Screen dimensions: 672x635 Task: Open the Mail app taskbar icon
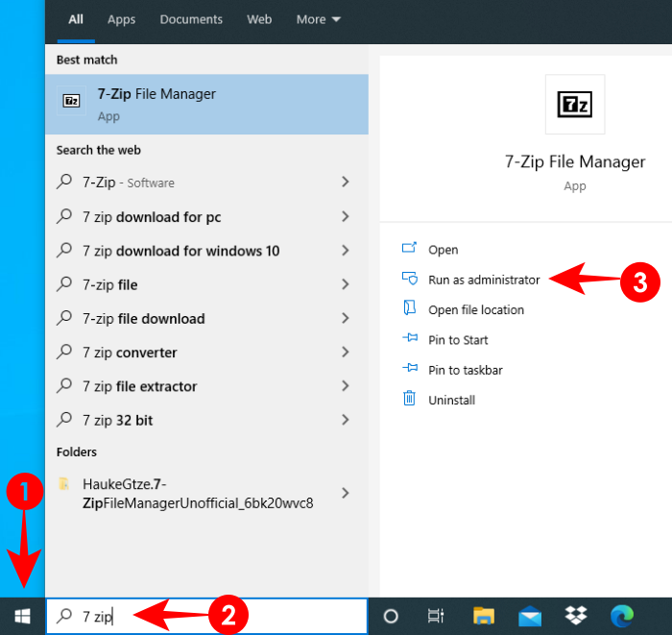tap(531, 616)
